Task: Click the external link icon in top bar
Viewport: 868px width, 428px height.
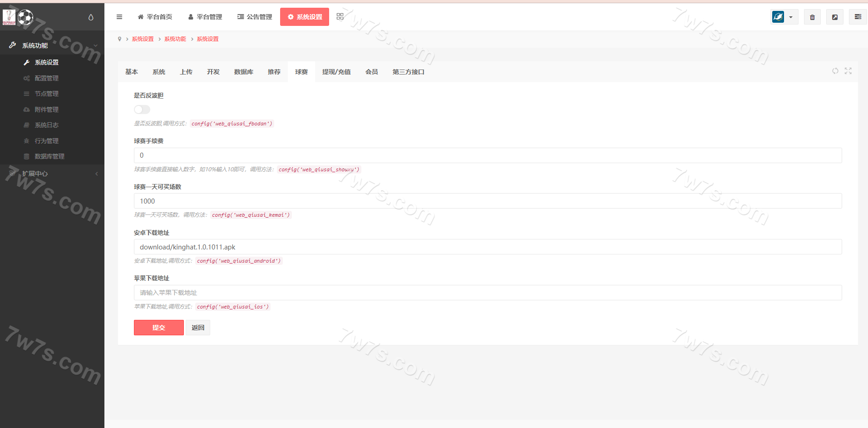Action: pyautogui.click(x=834, y=17)
